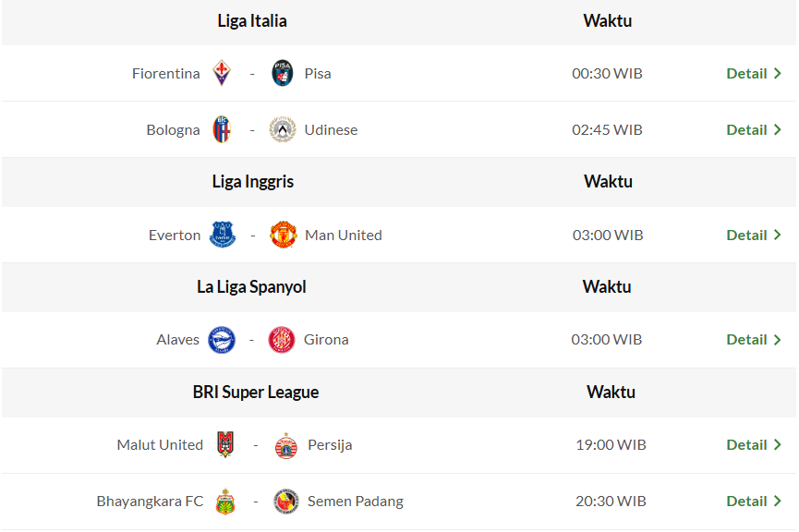Viewport: 799px width, 532px height.
Task: Expand chevron for Malut United vs Persija
Action: [x=778, y=445]
